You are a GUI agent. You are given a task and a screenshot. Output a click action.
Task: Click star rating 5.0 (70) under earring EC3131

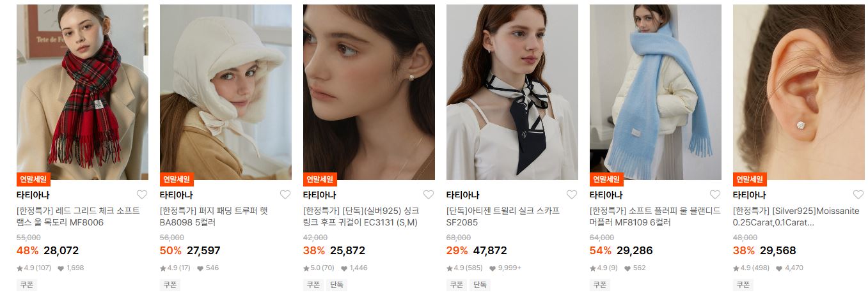pyautogui.click(x=319, y=268)
